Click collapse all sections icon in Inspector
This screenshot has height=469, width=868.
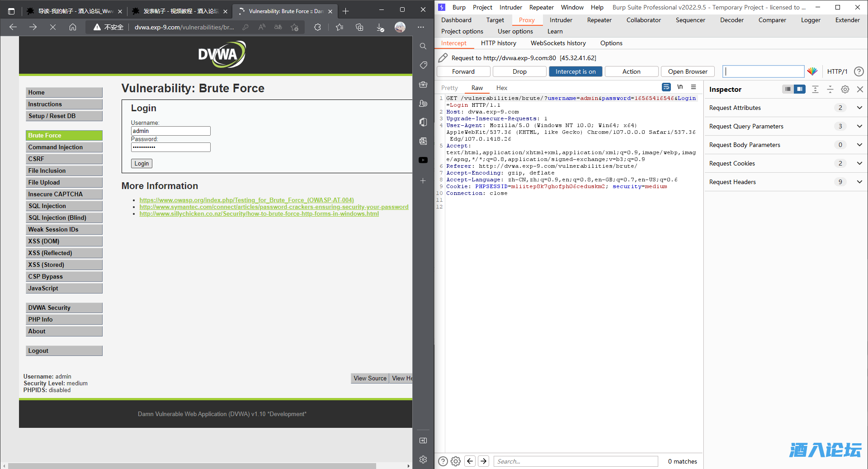point(830,90)
